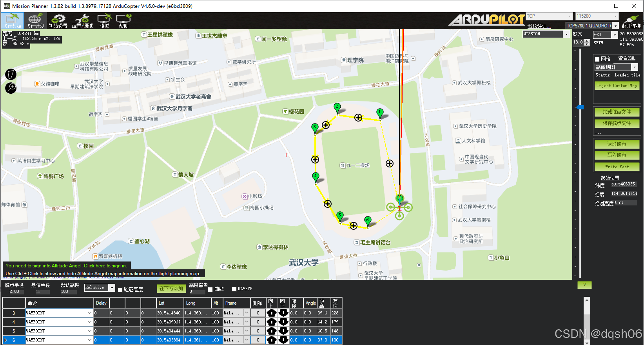The width and height of the screenshot is (644, 345).
Task: Open the 115200 baud rate dropdown
Action: (597, 16)
